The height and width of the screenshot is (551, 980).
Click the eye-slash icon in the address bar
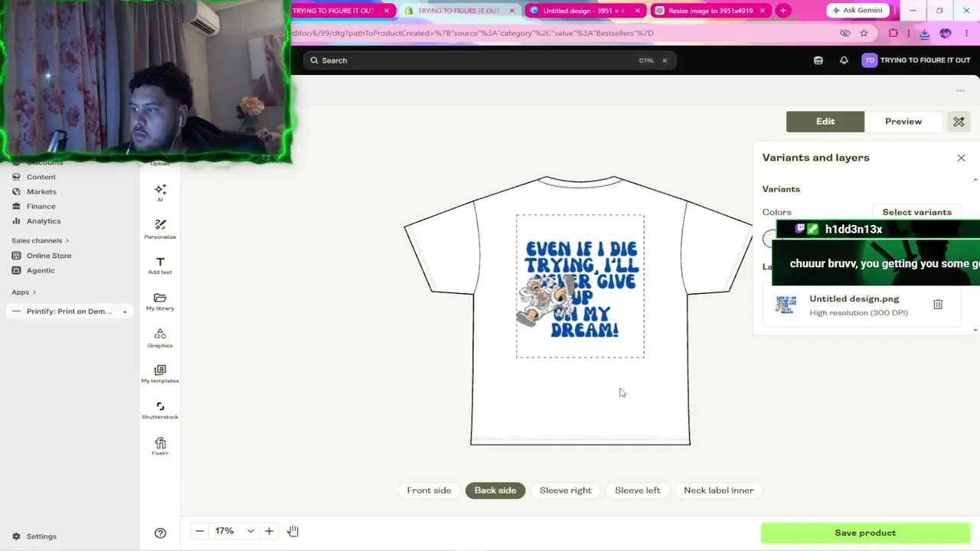pyautogui.click(x=845, y=33)
